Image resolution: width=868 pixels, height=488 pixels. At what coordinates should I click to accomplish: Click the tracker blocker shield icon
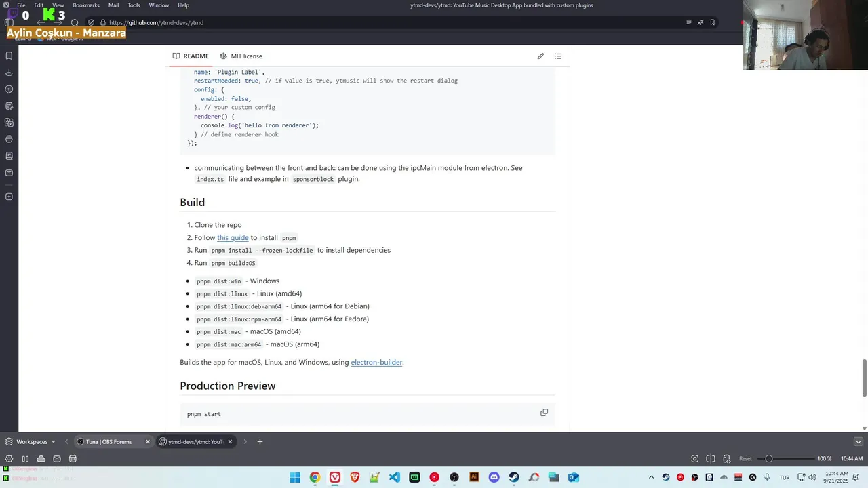91,22
